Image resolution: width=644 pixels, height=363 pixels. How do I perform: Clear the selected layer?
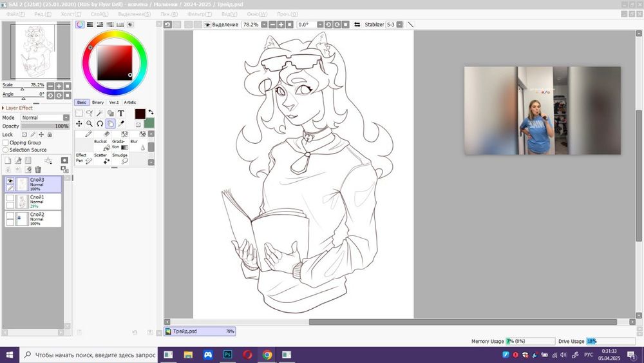point(28,170)
